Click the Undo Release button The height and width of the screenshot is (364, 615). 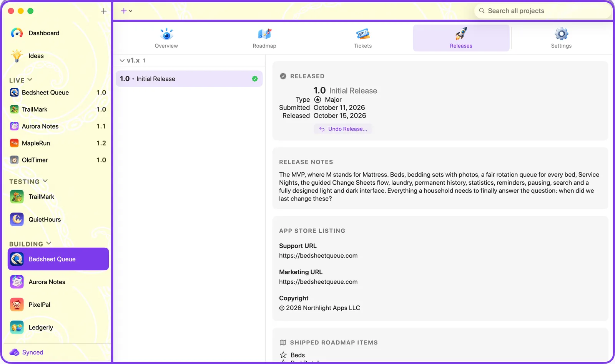pyautogui.click(x=343, y=129)
